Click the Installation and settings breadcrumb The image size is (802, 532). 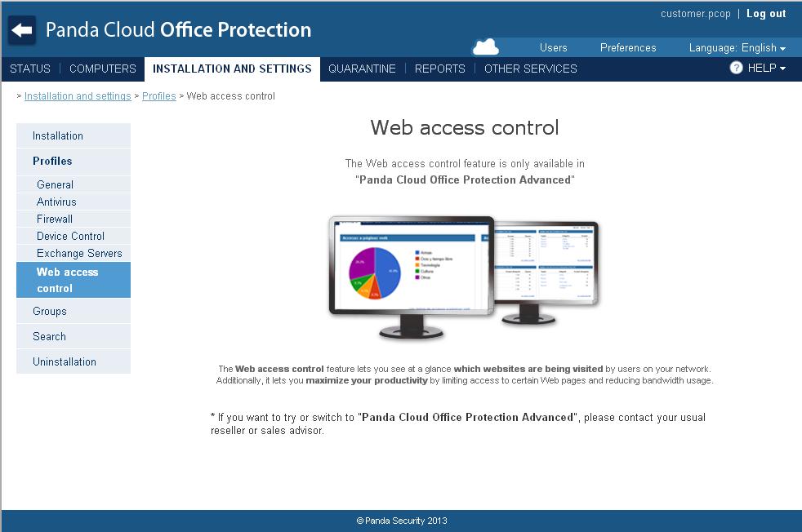(x=77, y=95)
